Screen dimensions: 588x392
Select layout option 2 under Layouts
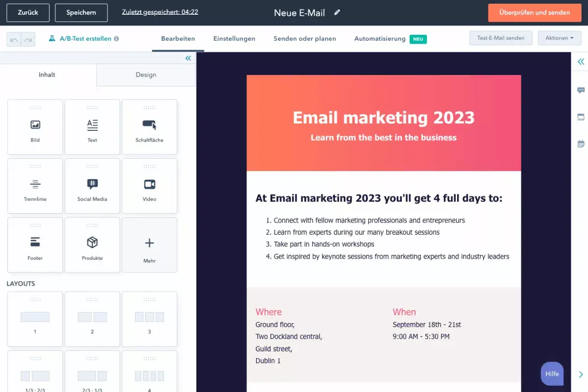(92, 318)
